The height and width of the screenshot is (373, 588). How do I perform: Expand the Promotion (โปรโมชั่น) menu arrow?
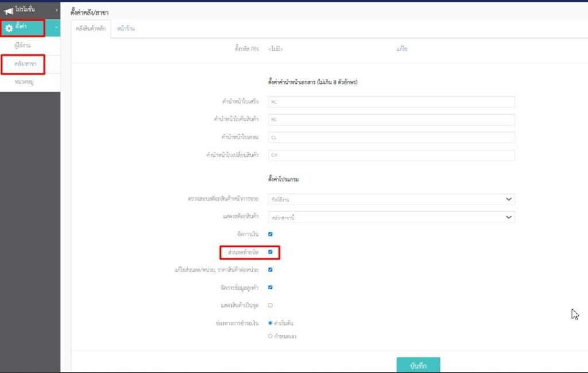click(x=56, y=10)
